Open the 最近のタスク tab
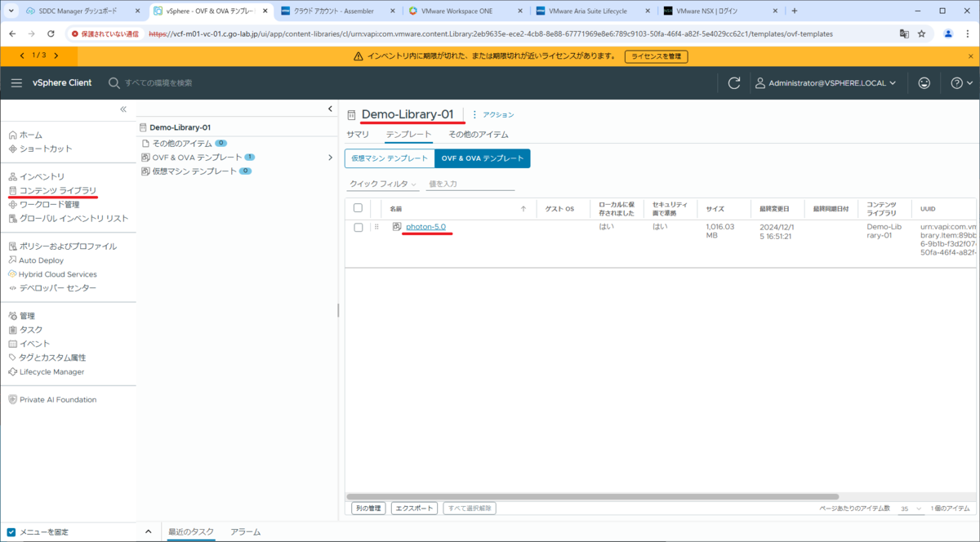 pos(191,532)
